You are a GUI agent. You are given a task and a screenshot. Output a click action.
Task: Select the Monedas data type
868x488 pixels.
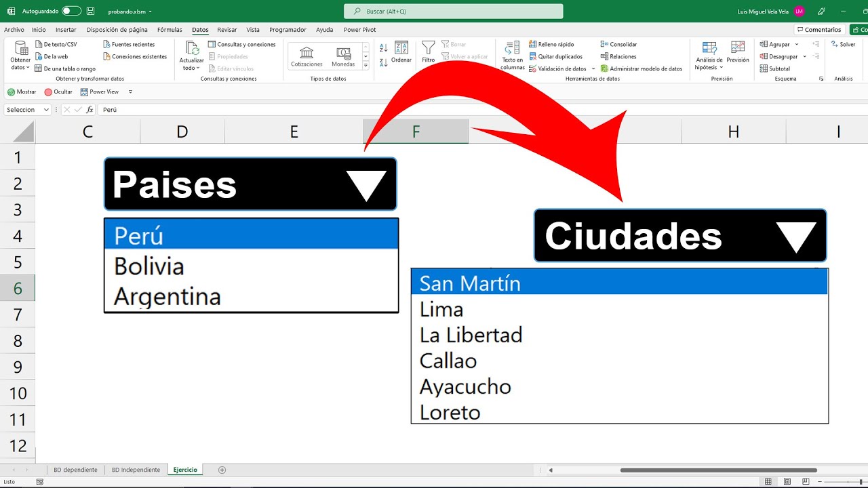point(343,57)
